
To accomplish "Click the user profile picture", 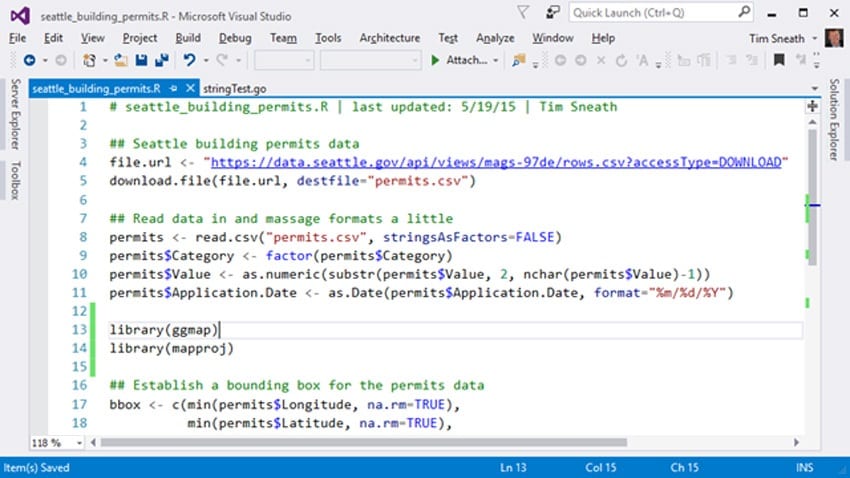I will click(834, 38).
